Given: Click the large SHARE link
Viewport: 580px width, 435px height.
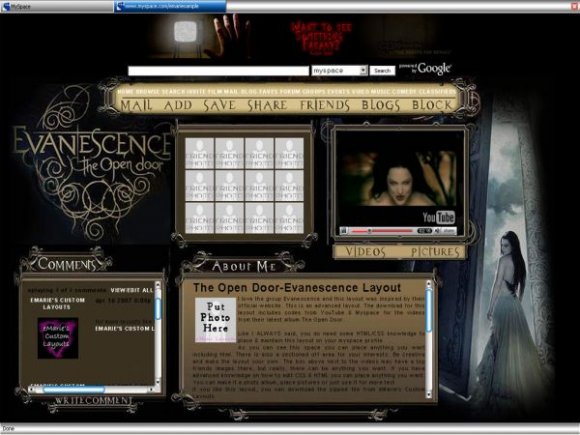Looking at the screenshot, I should coord(267,105).
